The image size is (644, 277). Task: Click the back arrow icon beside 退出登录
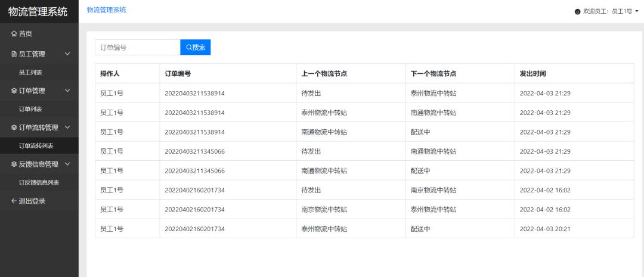pos(14,201)
